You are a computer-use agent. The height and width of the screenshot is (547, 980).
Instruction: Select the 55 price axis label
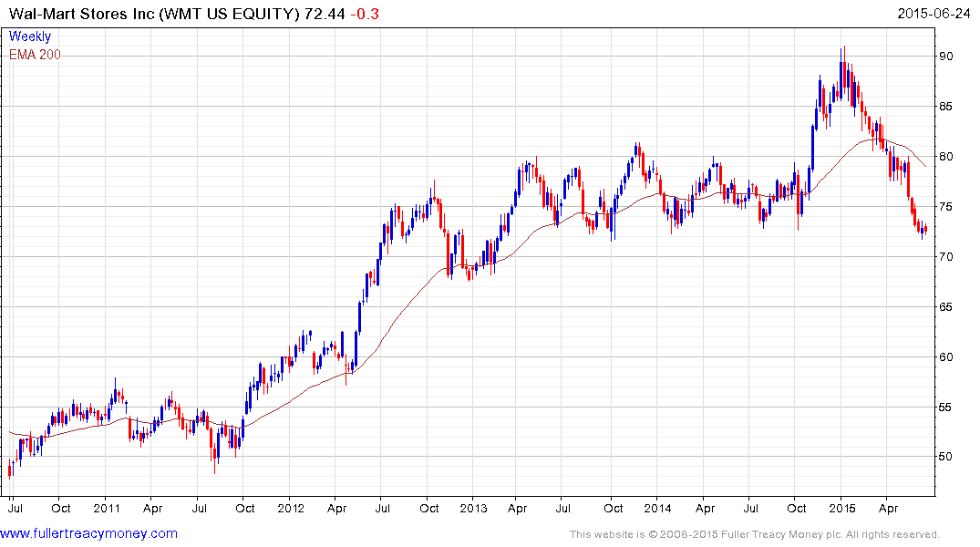[x=946, y=407]
